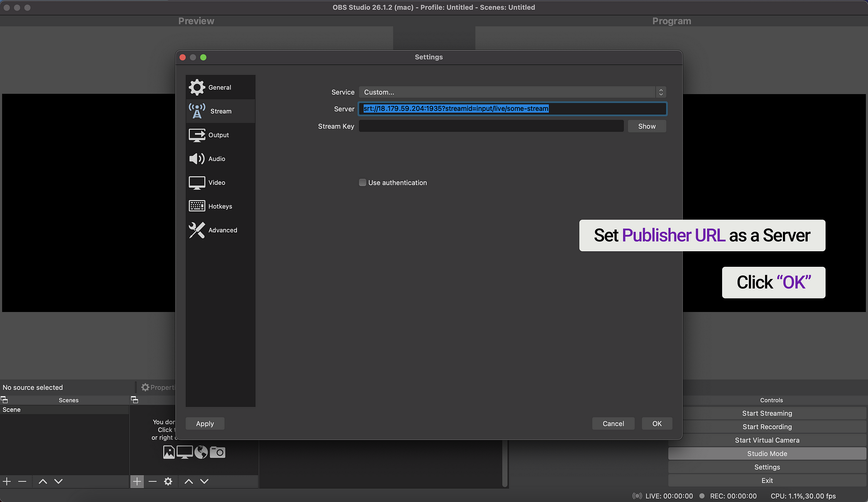This screenshot has width=868, height=502.
Task: Click the Stream Key input field
Action: 491,125
